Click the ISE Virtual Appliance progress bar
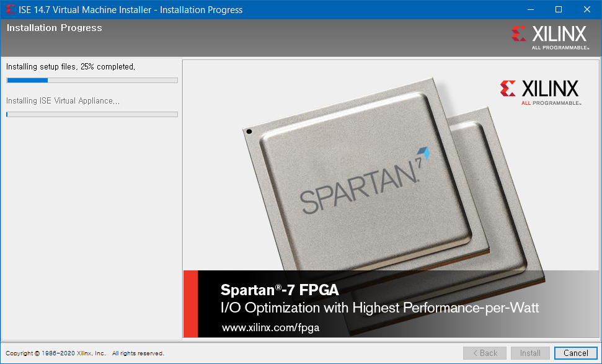Image resolution: width=602 pixels, height=364 pixels. click(x=92, y=115)
